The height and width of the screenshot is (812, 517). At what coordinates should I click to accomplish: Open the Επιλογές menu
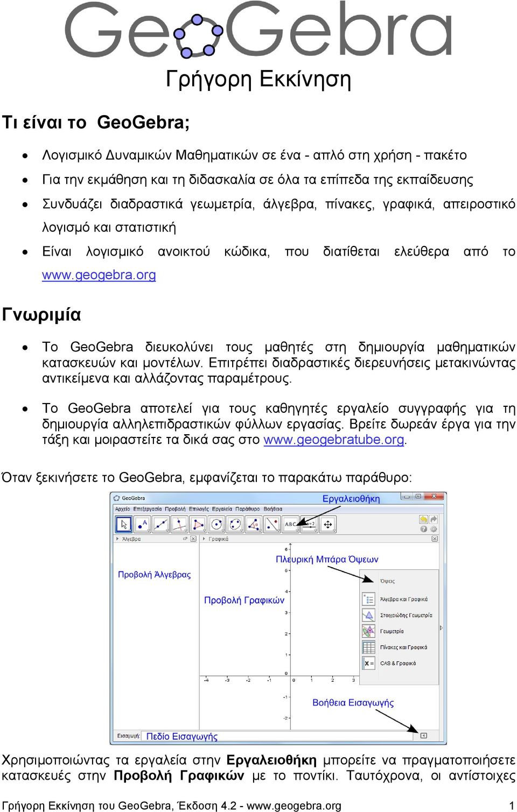199,509
